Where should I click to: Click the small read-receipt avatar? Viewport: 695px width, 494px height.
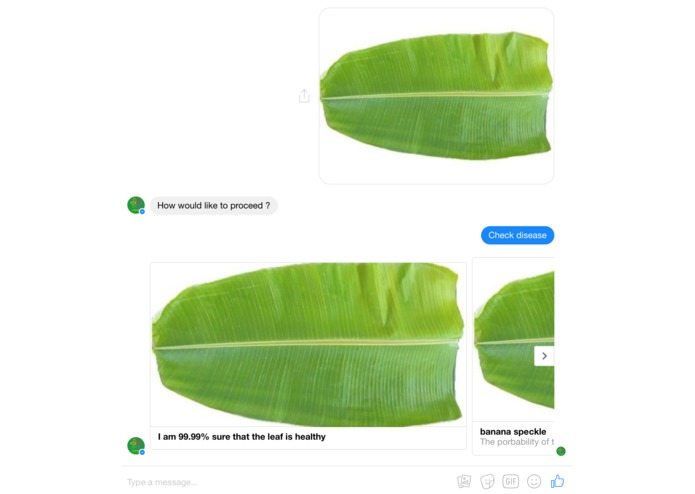coord(561,451)
